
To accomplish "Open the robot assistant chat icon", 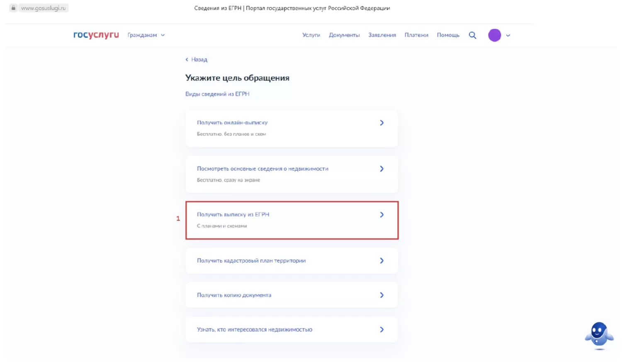I will 599,335.
